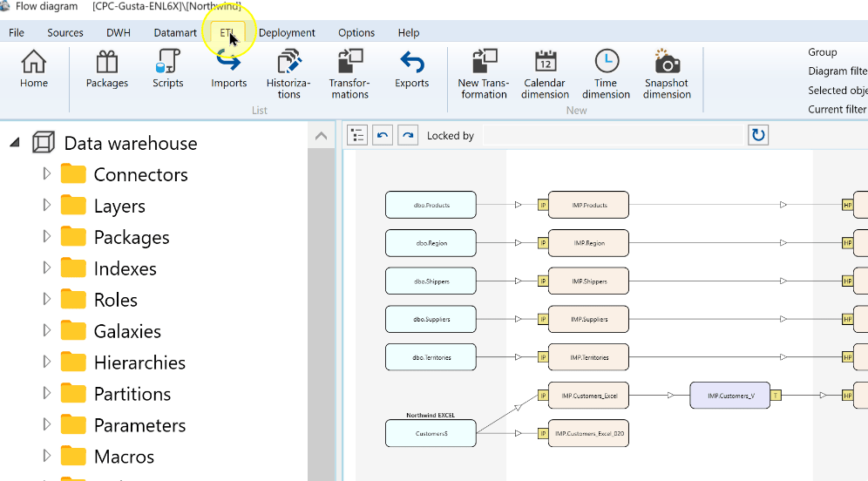Click the IP badge on IMP.Customers_Excel_D20
The height and width of the screenshot is (481, 868).
click(x=543, y=433)
